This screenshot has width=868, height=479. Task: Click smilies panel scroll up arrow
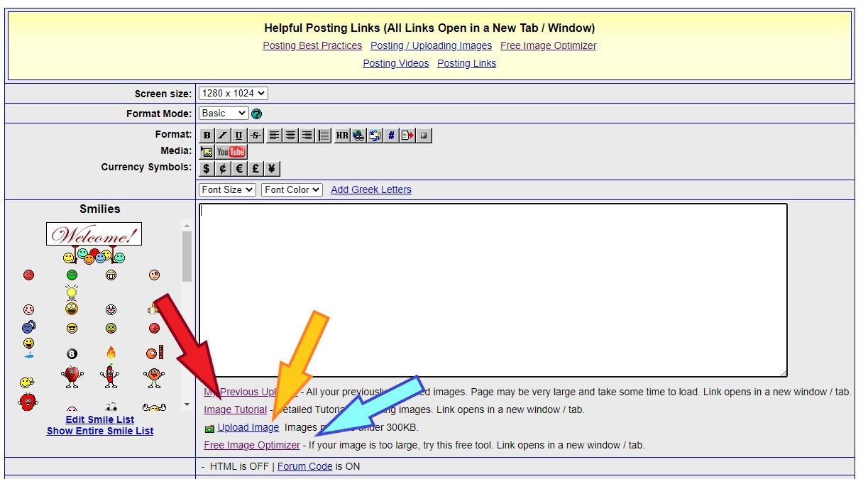(x=187, y=226)
